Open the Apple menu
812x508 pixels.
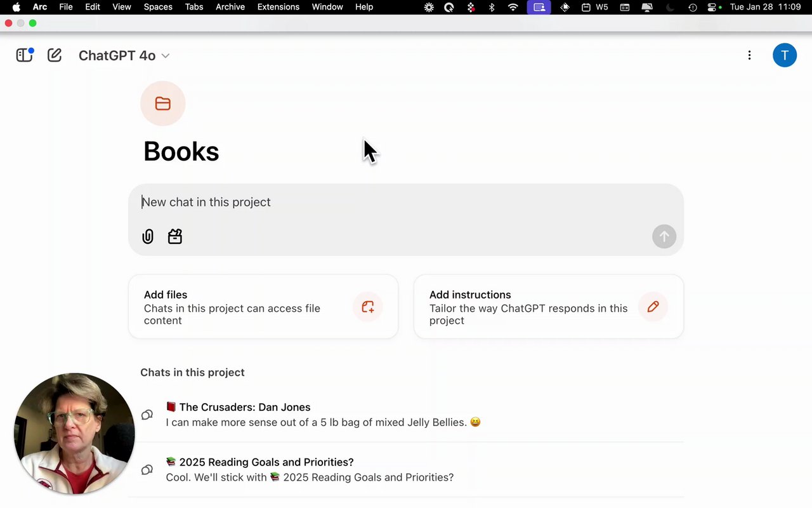16,7
